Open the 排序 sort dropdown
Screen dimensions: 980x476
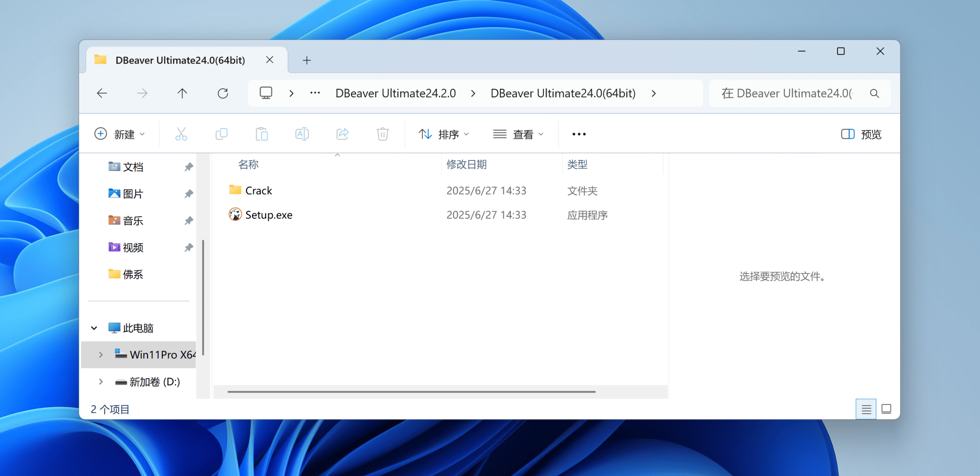pyautogui.click(x=444, y=134)
